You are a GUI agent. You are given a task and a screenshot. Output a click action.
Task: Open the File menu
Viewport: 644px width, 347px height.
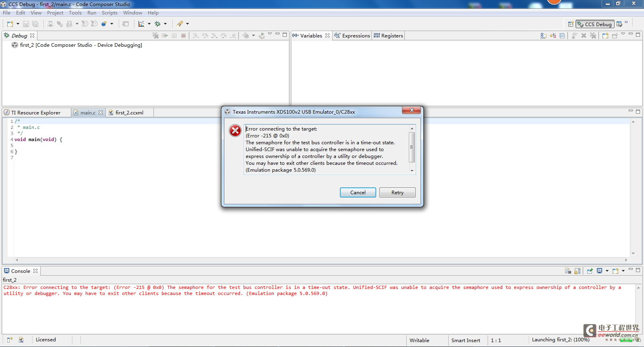(x=7, y=13)
